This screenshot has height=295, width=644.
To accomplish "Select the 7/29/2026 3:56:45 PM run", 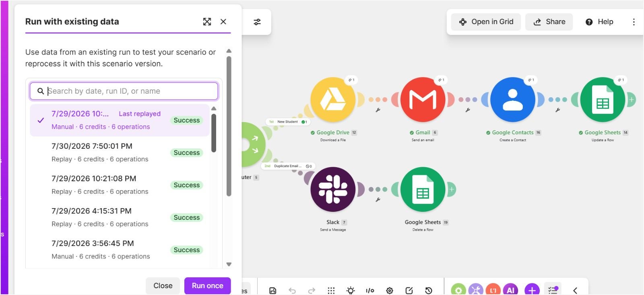I will [x=120, y=250].
